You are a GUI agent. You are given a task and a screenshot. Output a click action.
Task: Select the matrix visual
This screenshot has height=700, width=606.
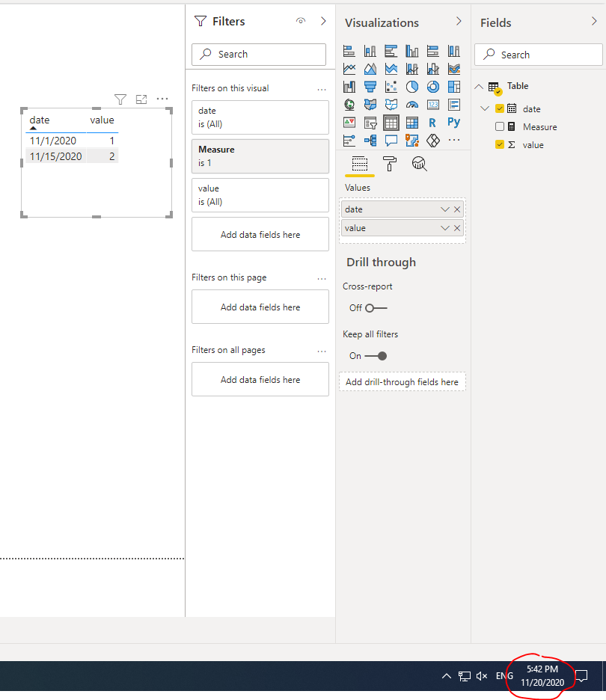point(412,123)
